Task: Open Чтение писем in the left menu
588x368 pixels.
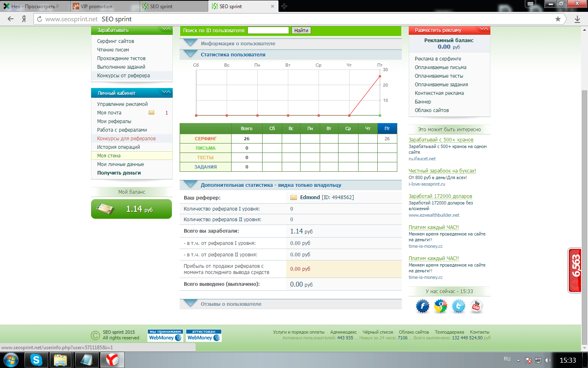Action: coord(113,50)
